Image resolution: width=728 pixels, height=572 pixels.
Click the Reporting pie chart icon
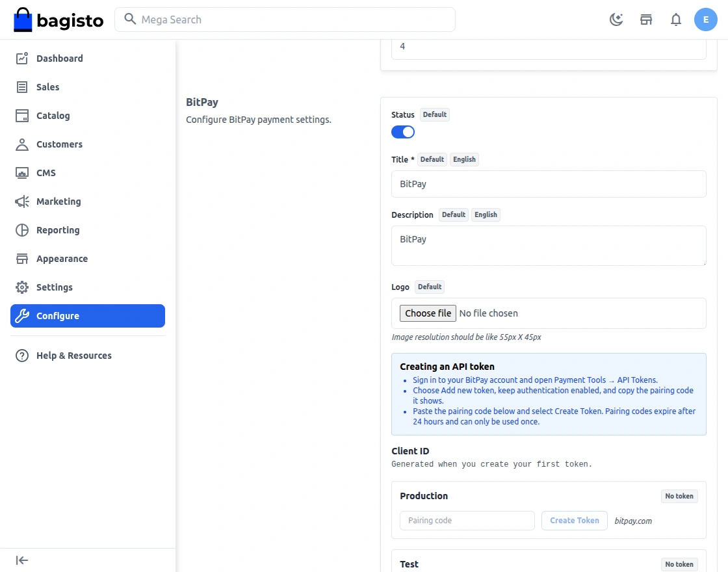(x=22, y=230)
